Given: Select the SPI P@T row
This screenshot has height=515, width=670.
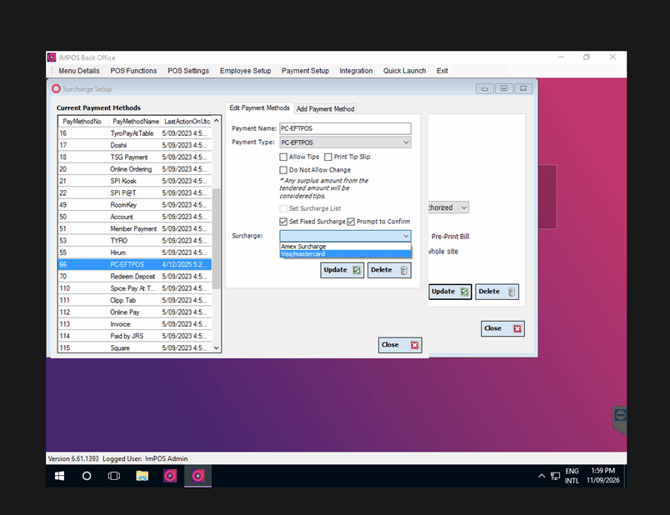Looking at the screenshot, I should point(135,193).
